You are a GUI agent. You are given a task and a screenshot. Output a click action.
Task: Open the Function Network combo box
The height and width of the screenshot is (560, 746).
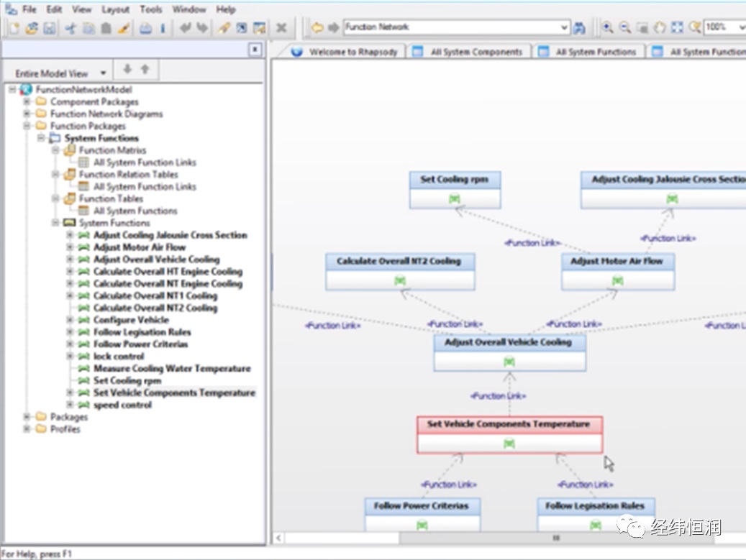pyautogui.click(x=564, y=27)
